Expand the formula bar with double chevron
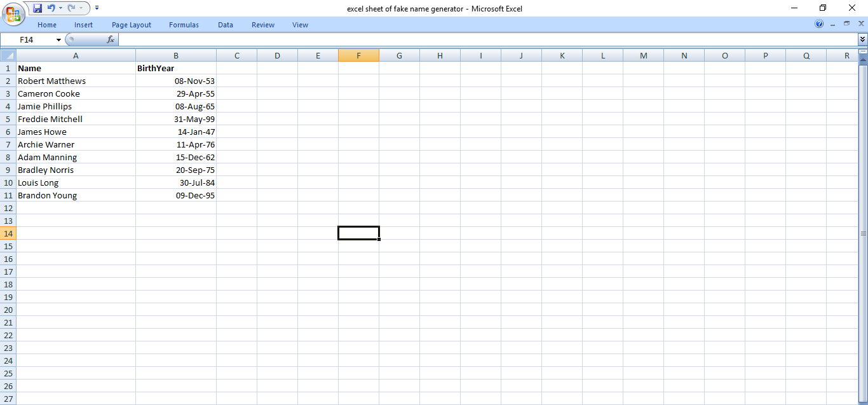868x405 pixels. [862, 39]
